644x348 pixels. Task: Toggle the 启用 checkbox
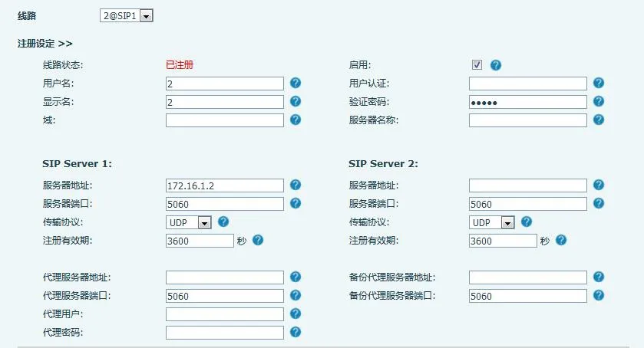coord(477,65)
